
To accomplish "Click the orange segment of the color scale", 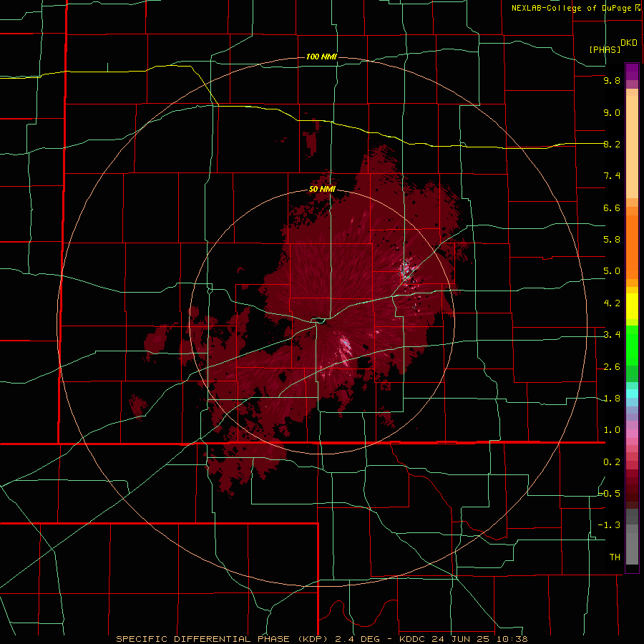I will 632,248.
